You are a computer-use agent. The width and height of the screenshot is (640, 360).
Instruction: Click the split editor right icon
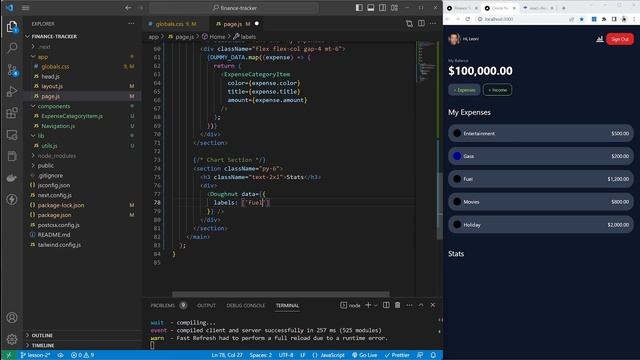421,24
